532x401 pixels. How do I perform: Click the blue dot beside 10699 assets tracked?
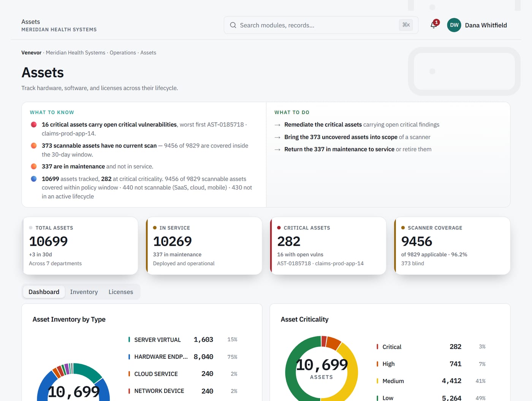(x=34, y=178)
